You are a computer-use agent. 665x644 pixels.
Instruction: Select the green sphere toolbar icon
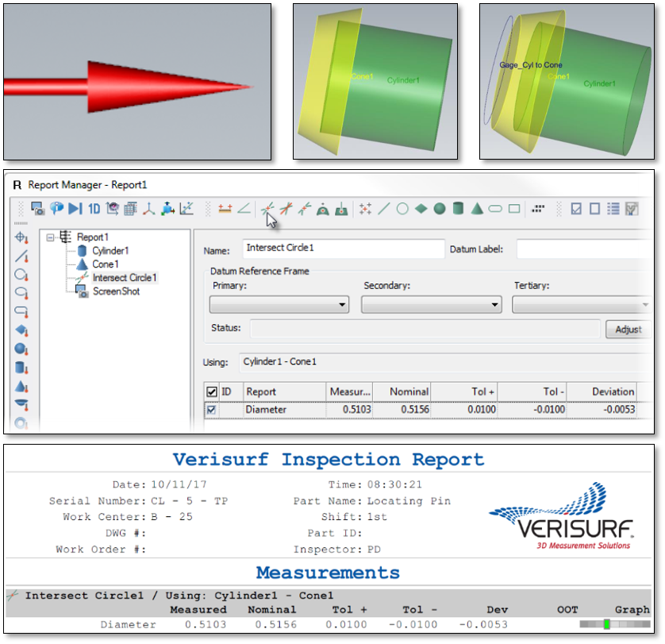440,208
